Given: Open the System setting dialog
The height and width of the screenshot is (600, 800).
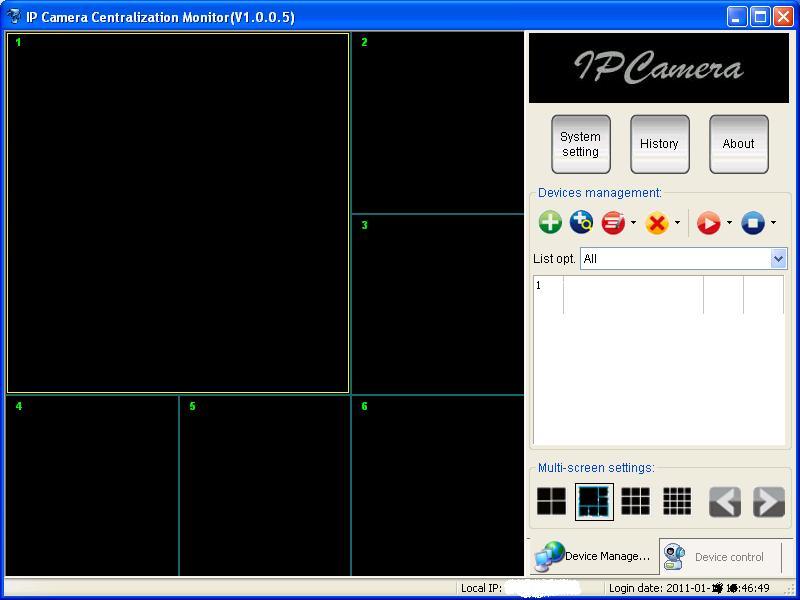Looking at the screenshot, I should (x=581, y=143).
